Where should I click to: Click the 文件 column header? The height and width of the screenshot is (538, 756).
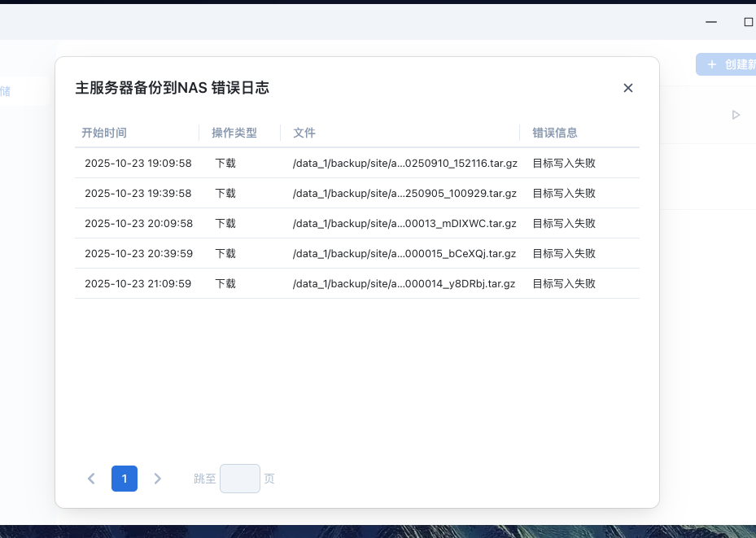(304, 133)
